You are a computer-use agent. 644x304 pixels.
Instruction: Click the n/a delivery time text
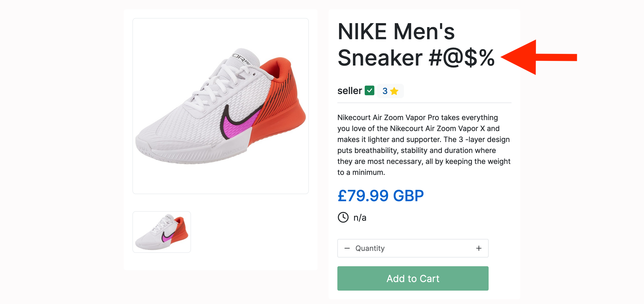point(360,218)
